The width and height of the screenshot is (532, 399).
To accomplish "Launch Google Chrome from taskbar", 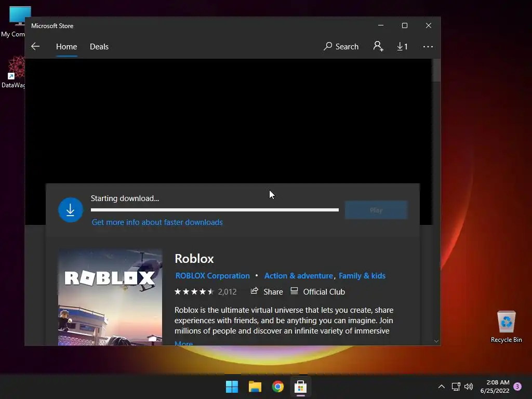I will [278, 387].
